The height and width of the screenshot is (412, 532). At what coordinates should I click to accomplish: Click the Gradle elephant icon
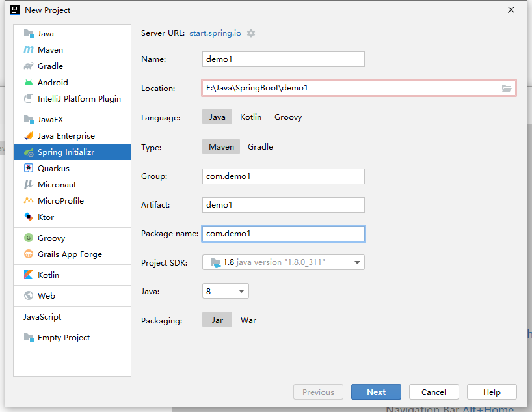[x=29, y=66]
